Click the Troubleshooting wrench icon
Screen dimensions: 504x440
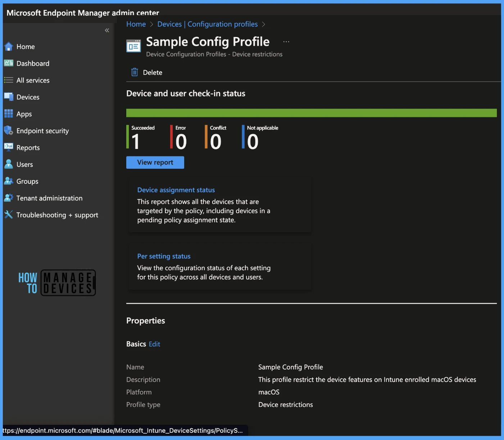[x=9, y=214]
